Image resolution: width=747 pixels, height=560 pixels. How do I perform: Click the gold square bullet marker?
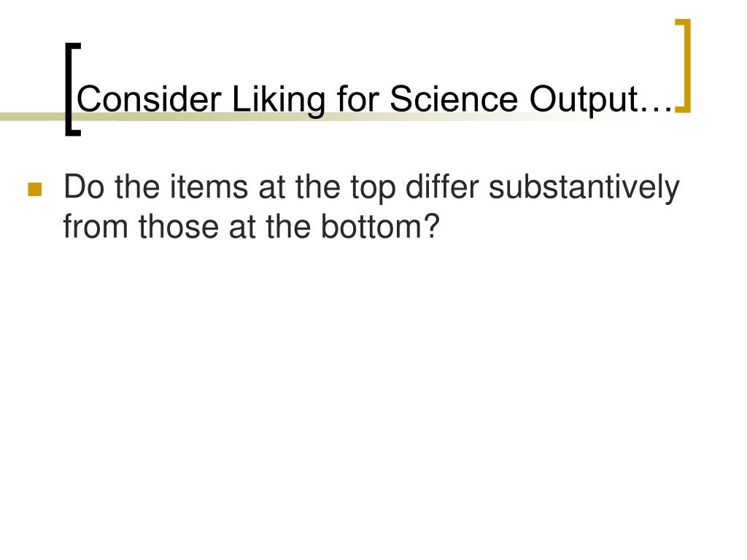pos(35,189)
